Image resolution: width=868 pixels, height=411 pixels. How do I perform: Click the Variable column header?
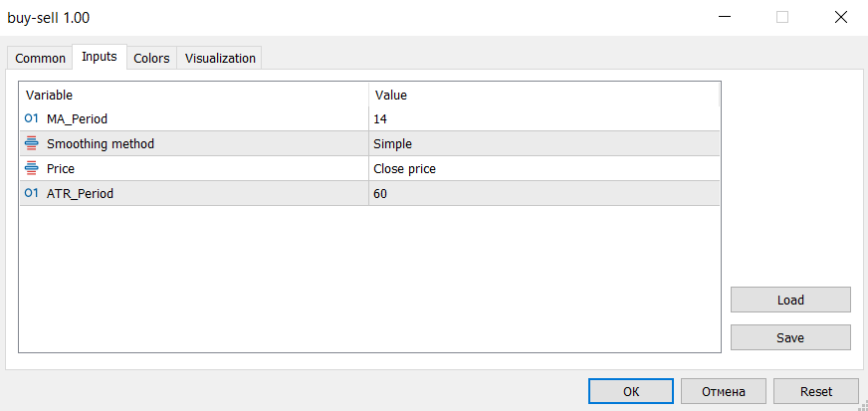(194, 95)
